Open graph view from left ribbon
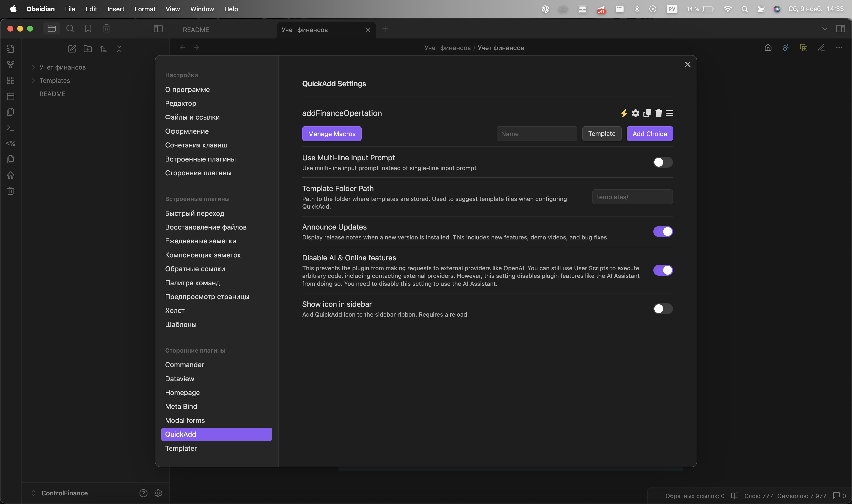 pos(11,65)
